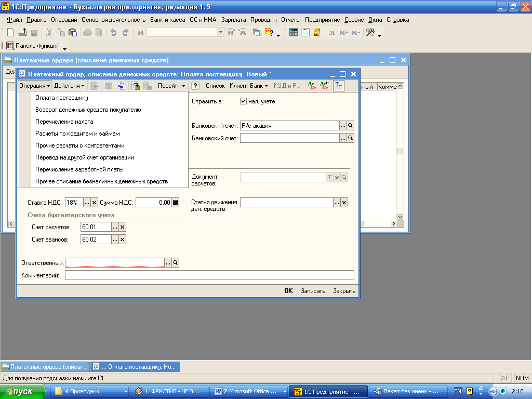Click the Copy icon in main toolbar
Image resolution: width=532 pixels, height=399 pixels.
(61, 33)
